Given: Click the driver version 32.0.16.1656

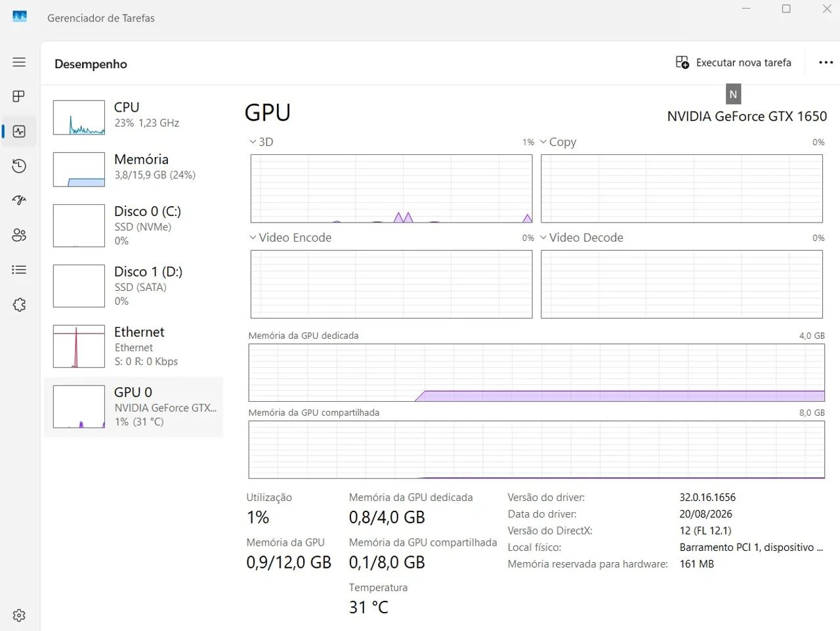Looking at the screenshot, I should (707, 497).
